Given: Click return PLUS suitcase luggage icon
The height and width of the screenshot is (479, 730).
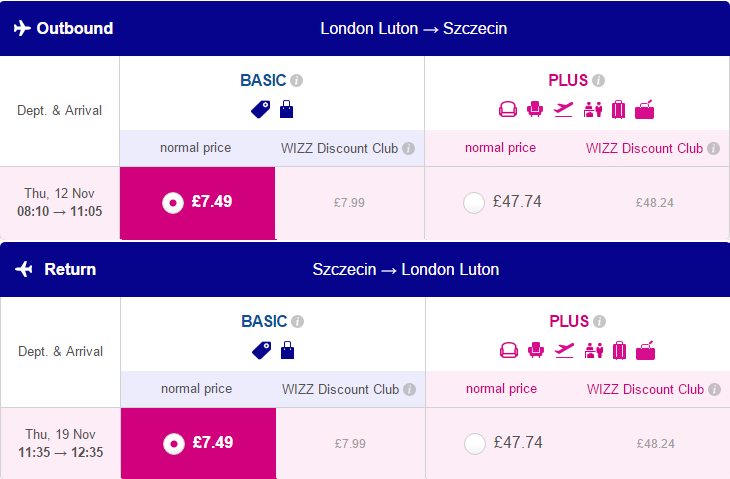Looking at the screenshot, I should click(x=620, y=351).
